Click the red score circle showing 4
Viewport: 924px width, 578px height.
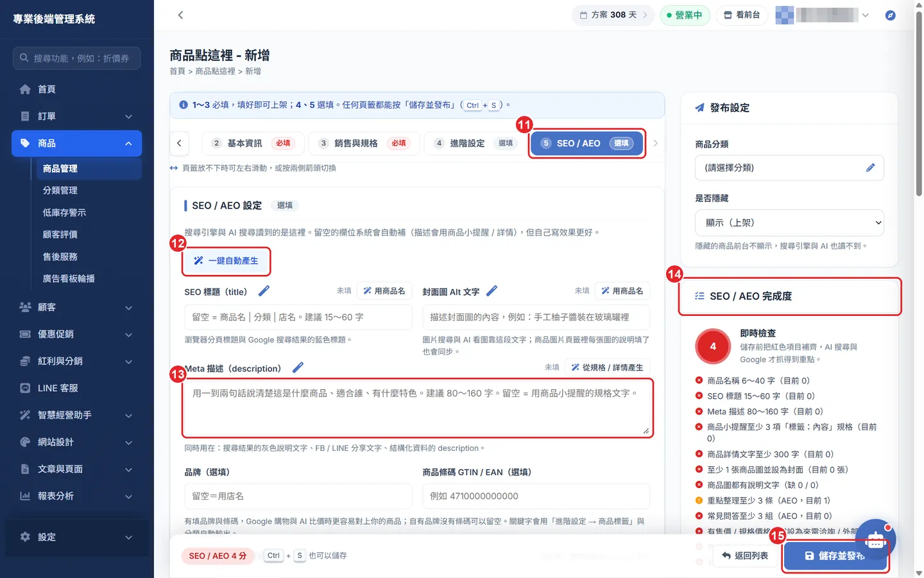pos(713,346)
